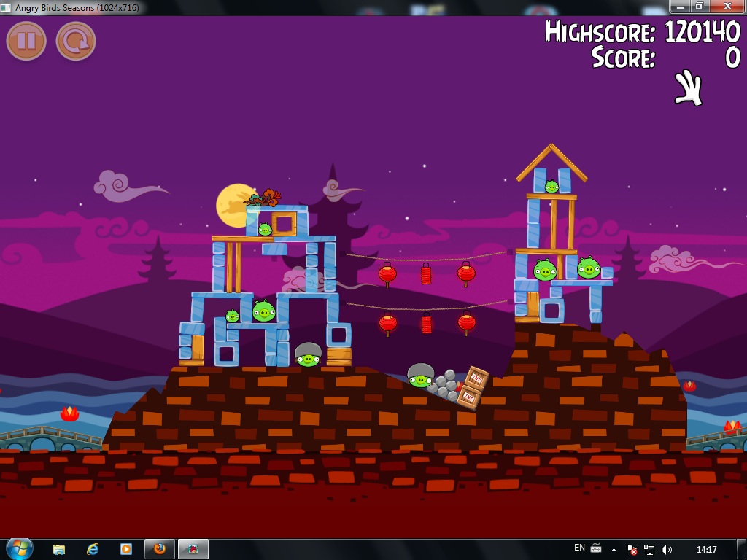Launch Internet Explorer from the taskbar
Image resolution: width=747 pixels, height=560 pixels.
(93, 549)
